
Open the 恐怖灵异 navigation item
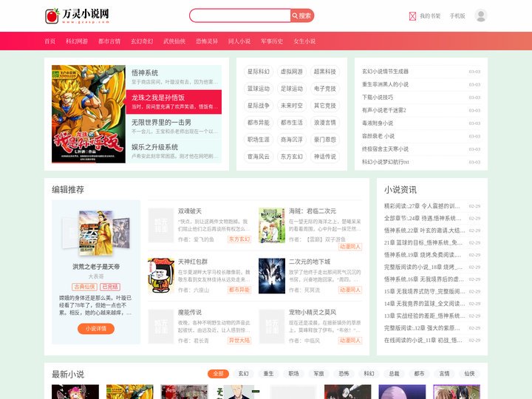pyautogui.click(x=207, y=41)
